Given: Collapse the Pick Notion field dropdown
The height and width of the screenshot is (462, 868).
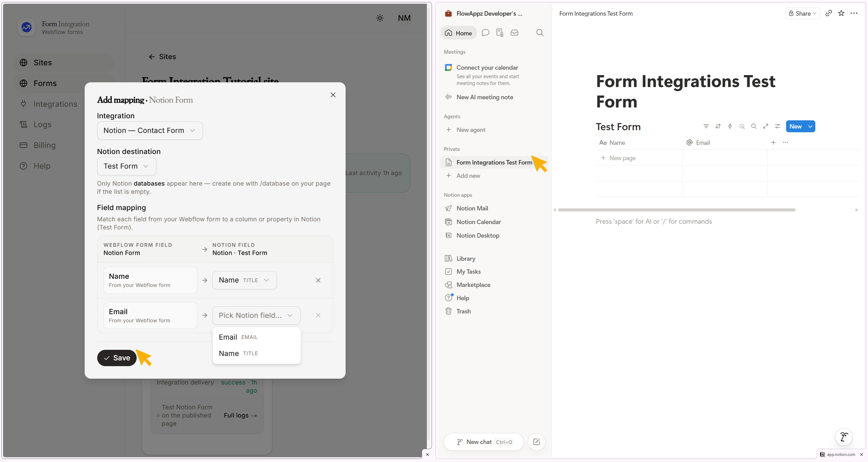Looking at the screenshot, I should coord(256,315).
